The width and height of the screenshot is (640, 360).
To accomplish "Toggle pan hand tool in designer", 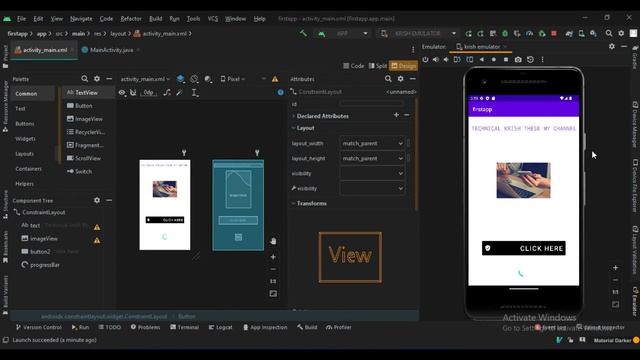I will coord(273,241).
